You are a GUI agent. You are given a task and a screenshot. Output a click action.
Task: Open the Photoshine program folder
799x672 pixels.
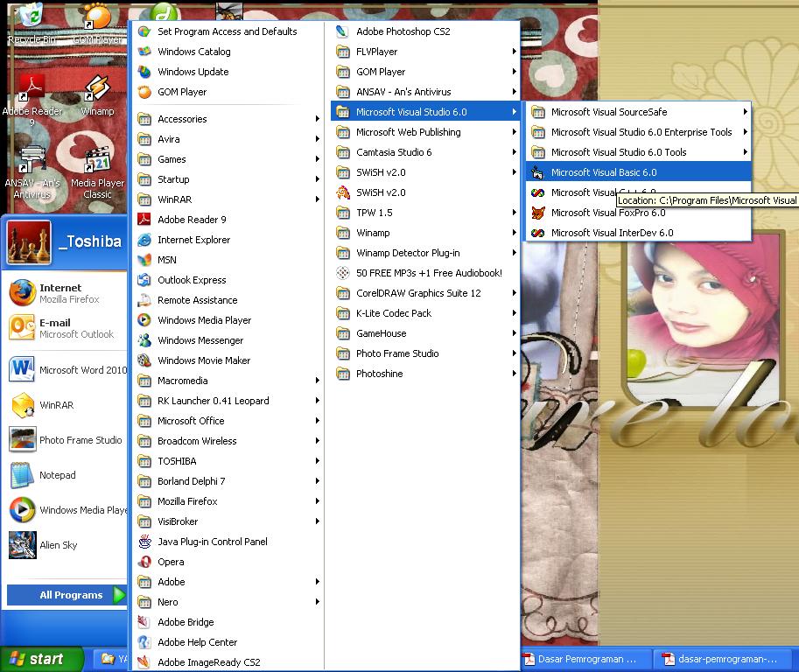click(x=425, y=374)
